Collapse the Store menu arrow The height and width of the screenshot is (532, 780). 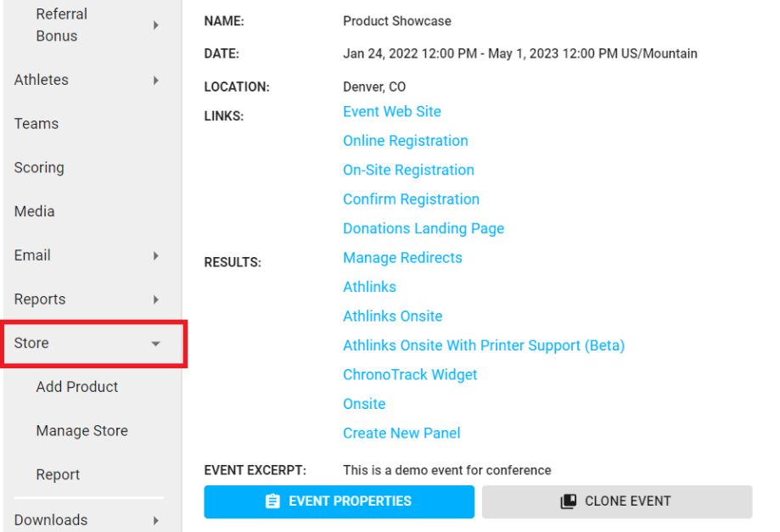pos(155,344)
